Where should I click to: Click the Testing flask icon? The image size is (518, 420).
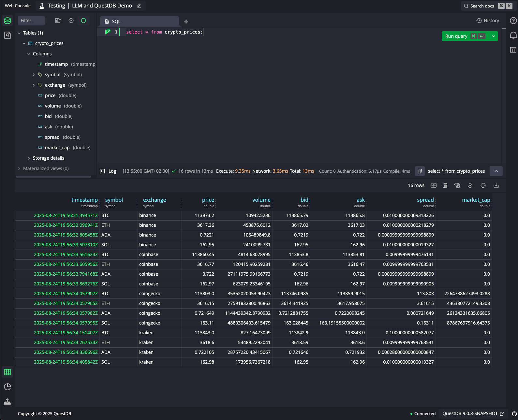tap(42, 6)
